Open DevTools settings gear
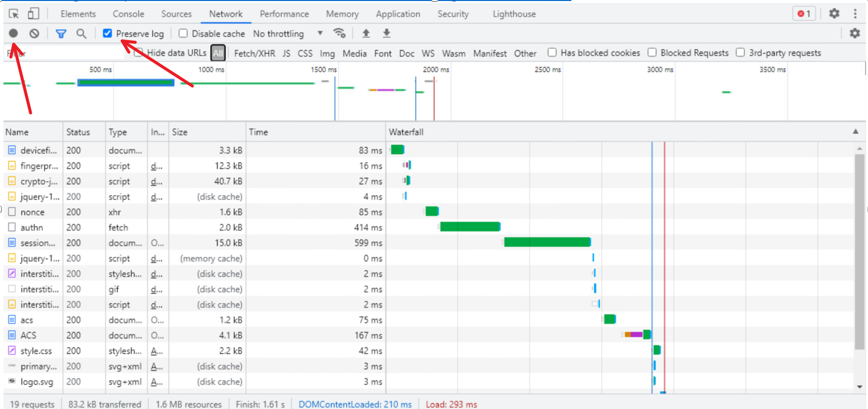Viewport: 868px width, 409px height. point(834,13)
